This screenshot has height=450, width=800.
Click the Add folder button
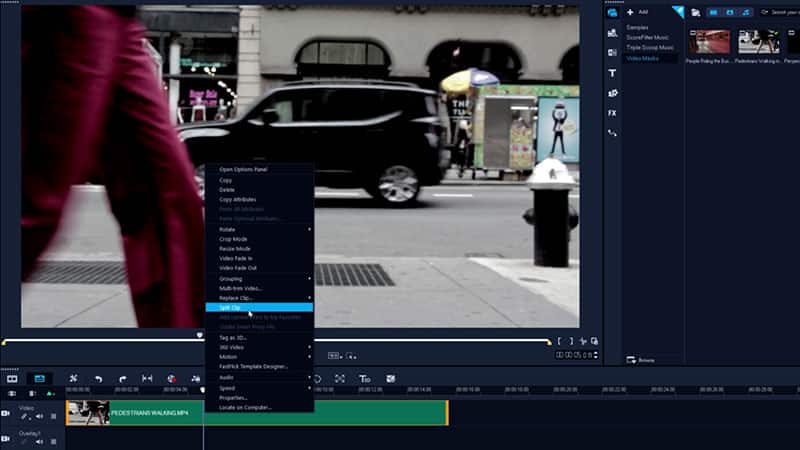click(636, 12)
